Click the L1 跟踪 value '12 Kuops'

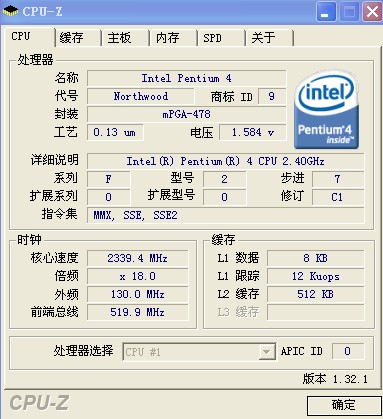(x=316, y=276)
